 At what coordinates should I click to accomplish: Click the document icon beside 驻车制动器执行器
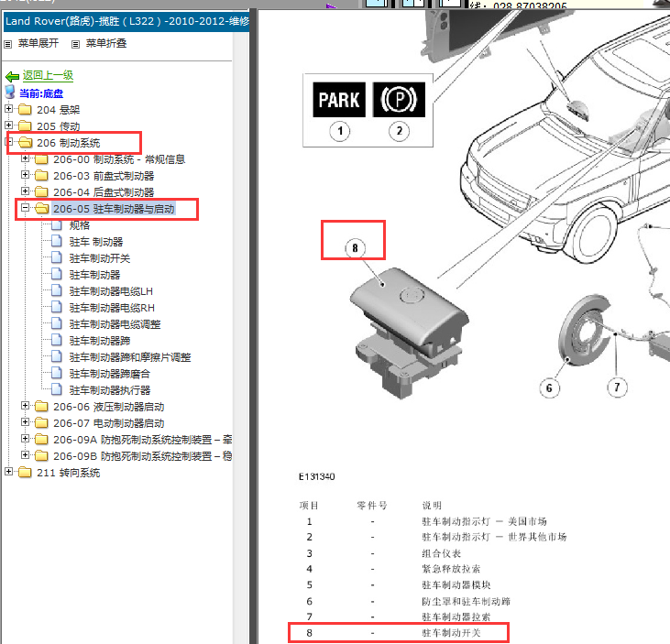click(57, 389)
